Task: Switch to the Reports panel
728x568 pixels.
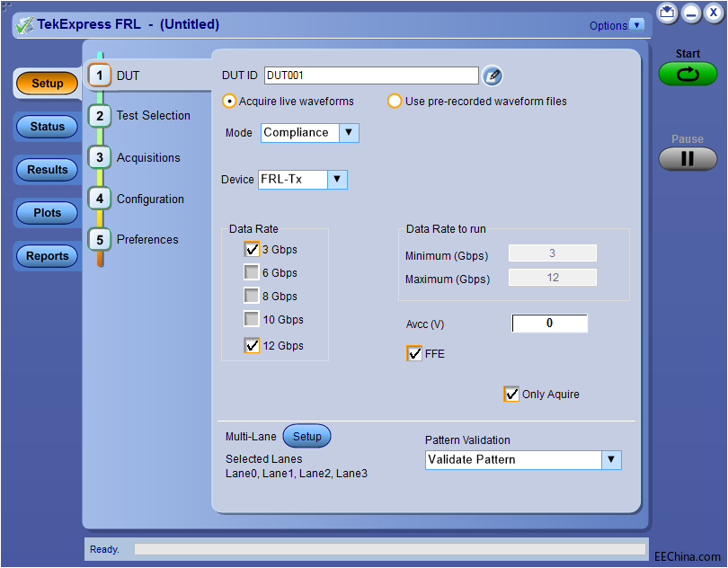Action: click(47, 256)
